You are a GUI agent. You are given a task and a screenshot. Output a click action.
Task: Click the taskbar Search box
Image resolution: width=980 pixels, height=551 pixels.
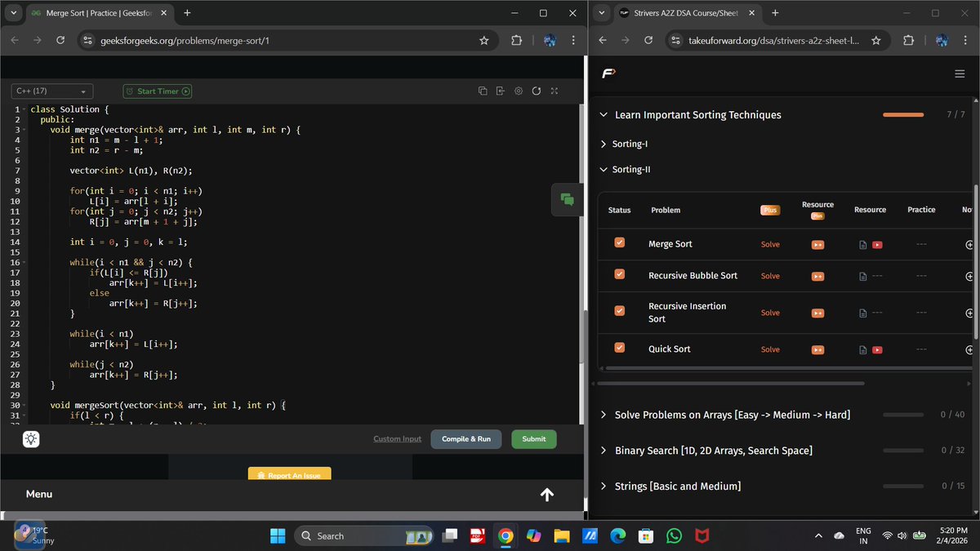[x=363, y=536]
